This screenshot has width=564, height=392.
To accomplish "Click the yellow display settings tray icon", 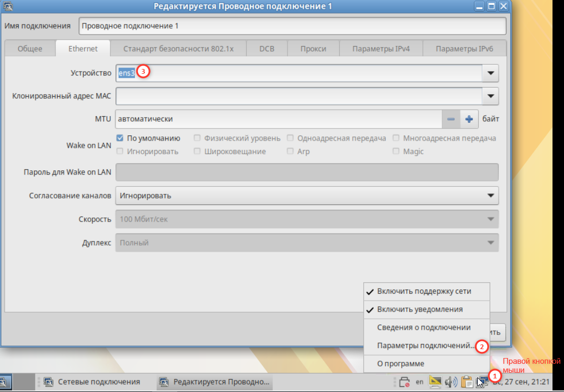I will pos(435,382).
